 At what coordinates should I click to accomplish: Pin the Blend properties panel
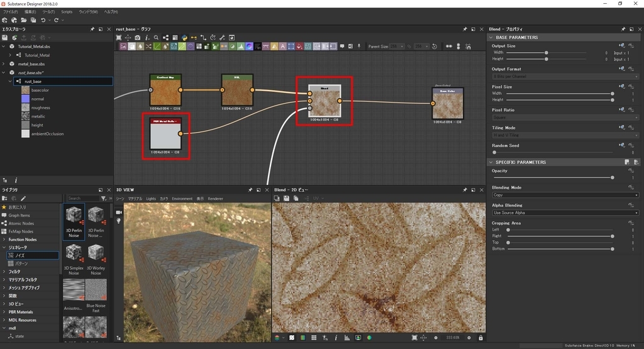click(x=623, y=29)
